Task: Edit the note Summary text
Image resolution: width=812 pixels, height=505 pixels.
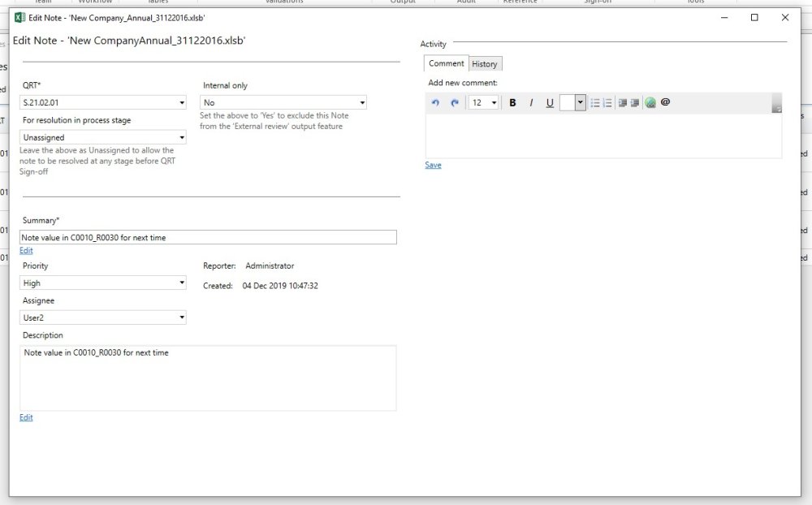Action: 25,250
